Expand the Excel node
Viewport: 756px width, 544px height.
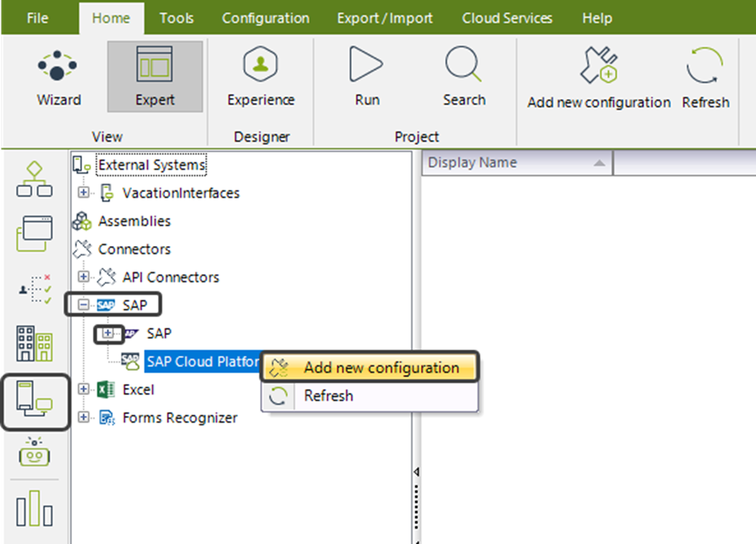(x=83, y=390)
